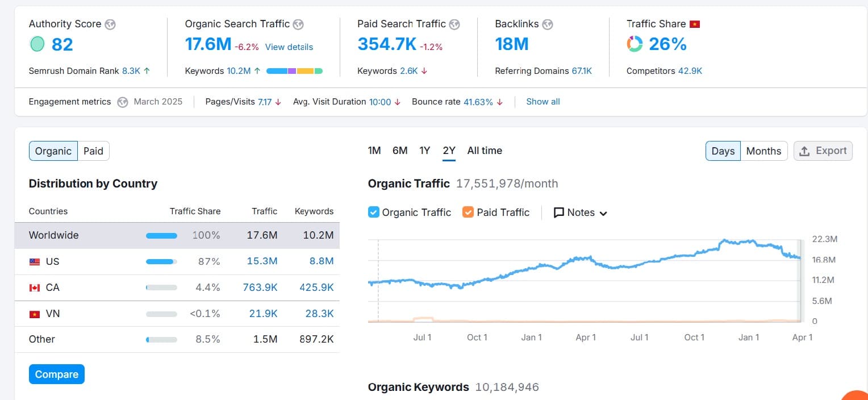The width and height of the screenshot is (868, 400).
Task: Switch to the Paid toggle above Distribution by Country
Action: (93, 151)
